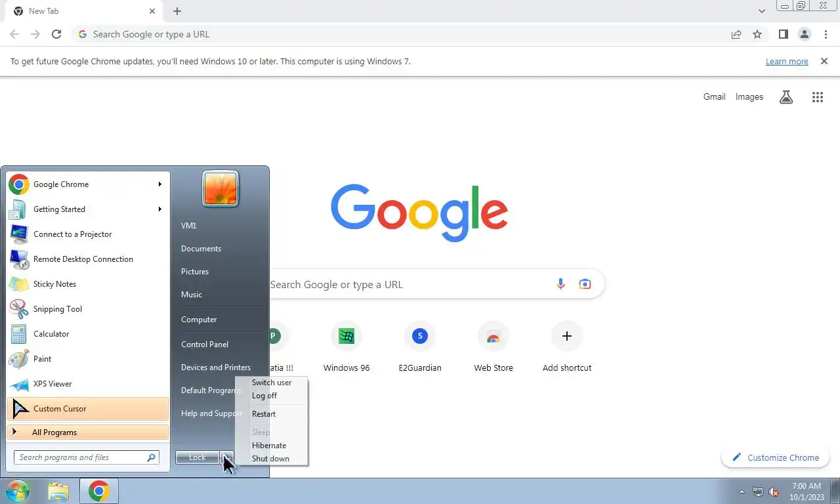Expand All Programs list
The width and height of the screenshot is (840, 504).
(88, 432)
